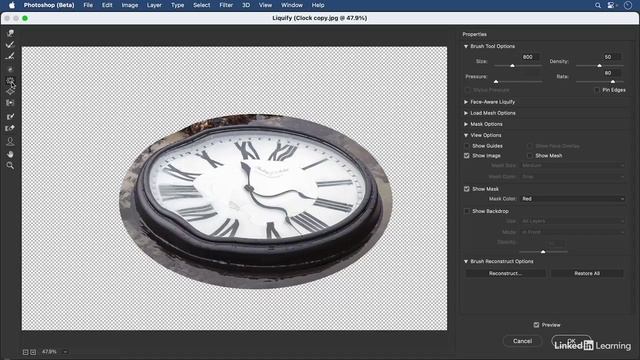Image resolution: width=640 pixels, height=360 pixels.
Task: Open the Filter menu
Action: [x=226, y=5]
